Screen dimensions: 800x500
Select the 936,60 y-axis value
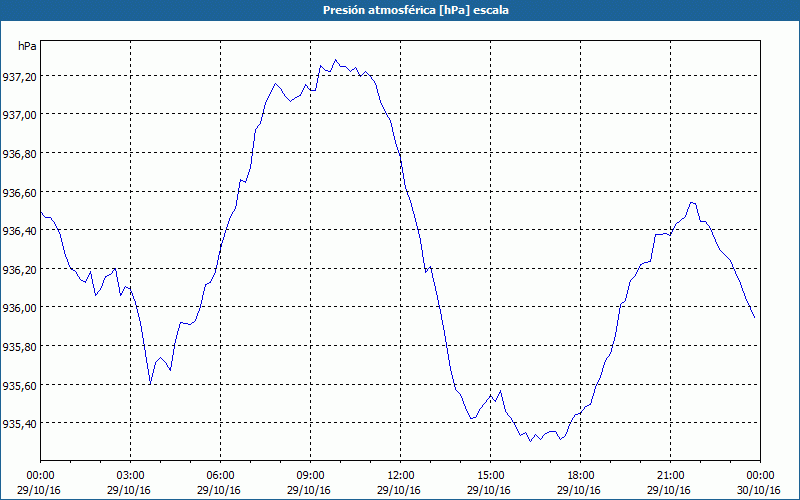point(19,193)
